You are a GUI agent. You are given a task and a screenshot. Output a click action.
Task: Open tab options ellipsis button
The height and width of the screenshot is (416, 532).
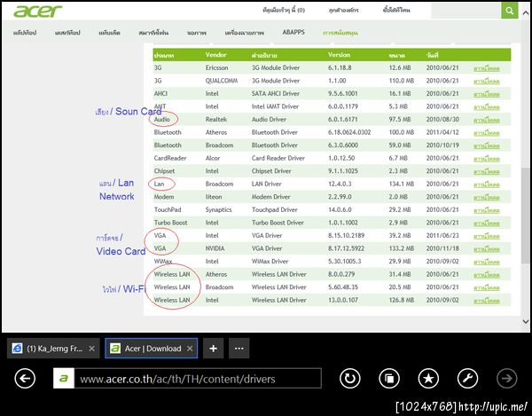(239, 348)
